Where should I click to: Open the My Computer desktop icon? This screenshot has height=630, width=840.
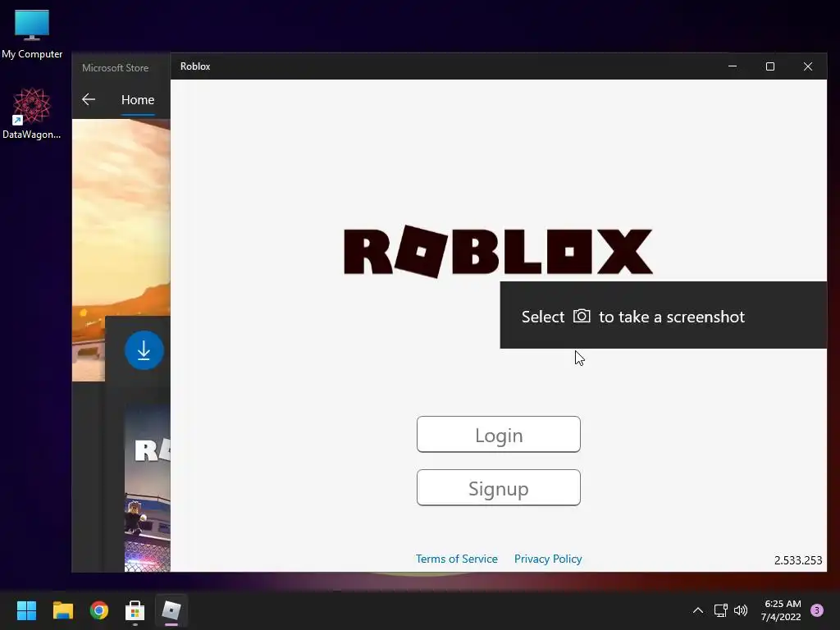tap(32, 34)
